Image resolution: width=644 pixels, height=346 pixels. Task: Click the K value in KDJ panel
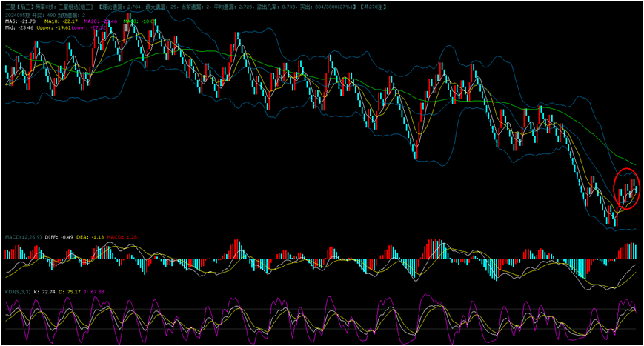click(x=44, y=292)
